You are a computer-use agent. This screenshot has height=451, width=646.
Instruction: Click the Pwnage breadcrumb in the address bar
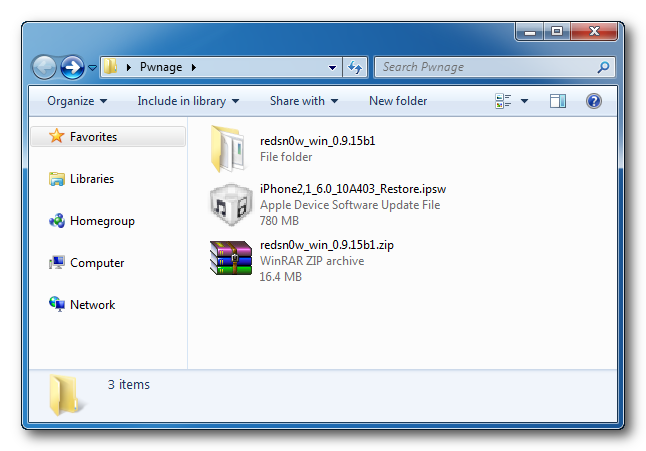click(161, 67)
